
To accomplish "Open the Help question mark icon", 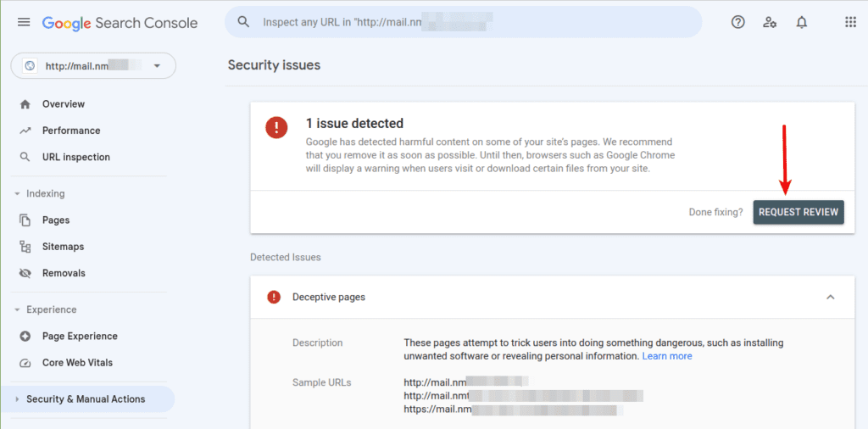I will (x=738, y=22).
